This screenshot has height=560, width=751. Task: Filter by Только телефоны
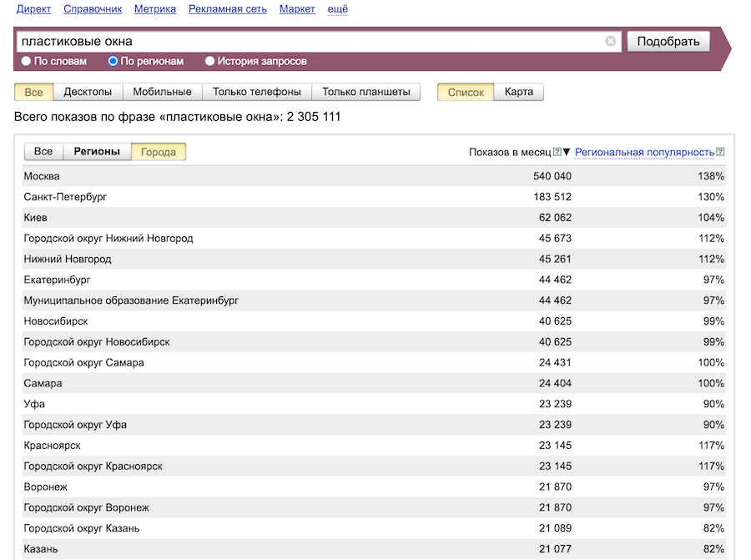pyautogui.click(x=257, y=92)
